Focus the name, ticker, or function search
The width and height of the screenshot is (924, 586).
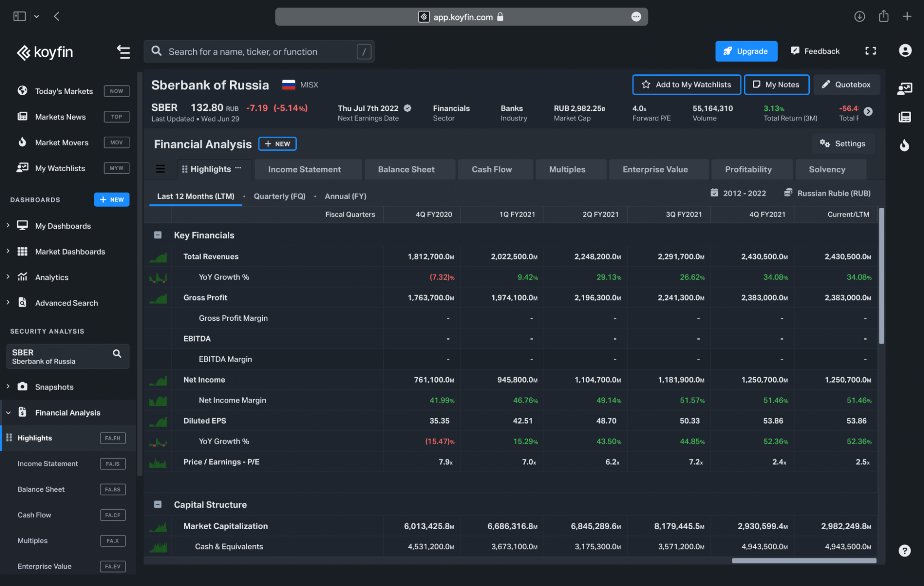point(259,52)
